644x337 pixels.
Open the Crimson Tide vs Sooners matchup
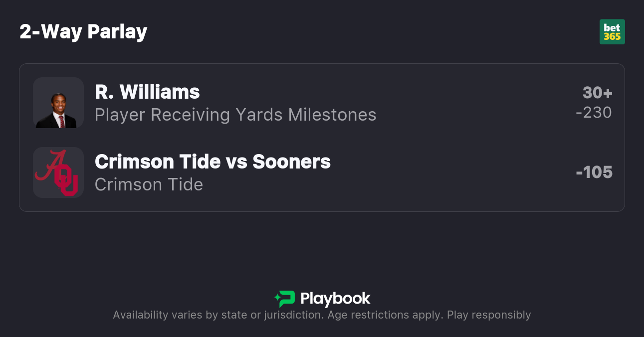(x=213, y=162)
